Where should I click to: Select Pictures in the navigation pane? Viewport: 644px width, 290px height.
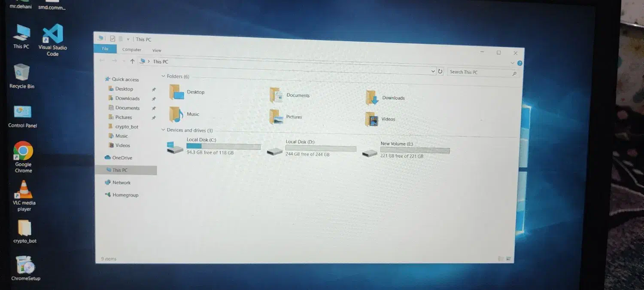pos(120,117)
